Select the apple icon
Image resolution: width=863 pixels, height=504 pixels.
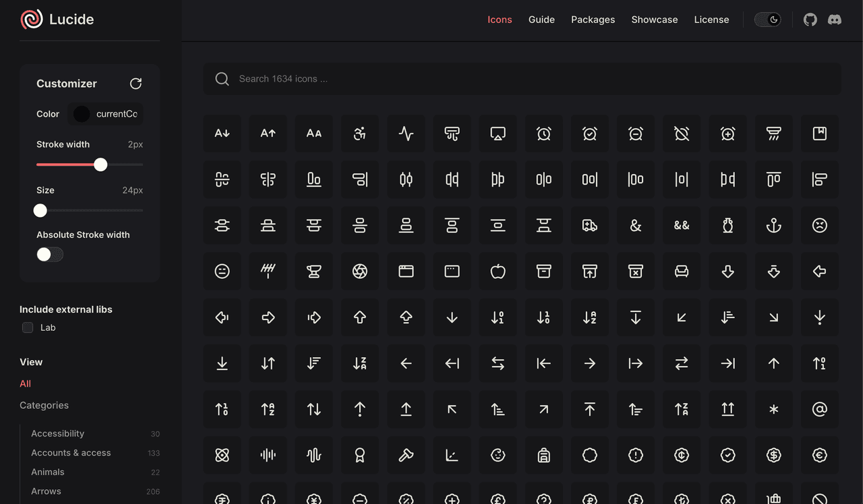(498, 272)
